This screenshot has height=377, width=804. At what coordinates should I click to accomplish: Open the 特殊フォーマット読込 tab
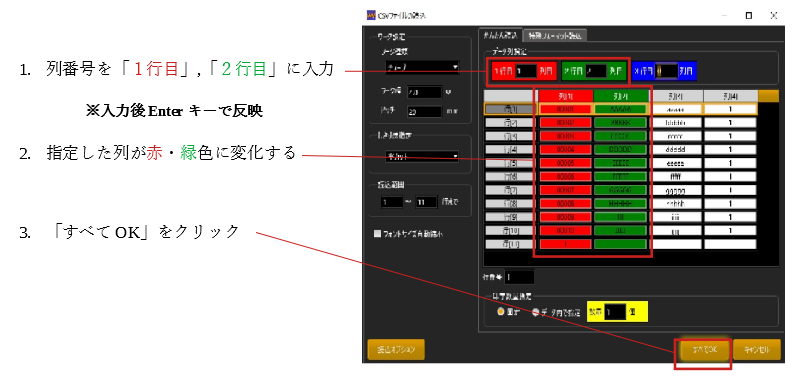tap(555, 35)
